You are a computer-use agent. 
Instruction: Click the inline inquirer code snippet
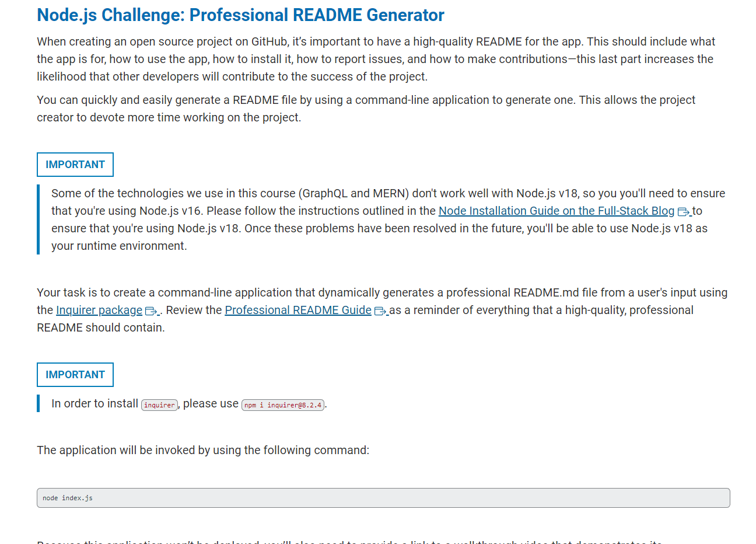[x=159, y=404]
